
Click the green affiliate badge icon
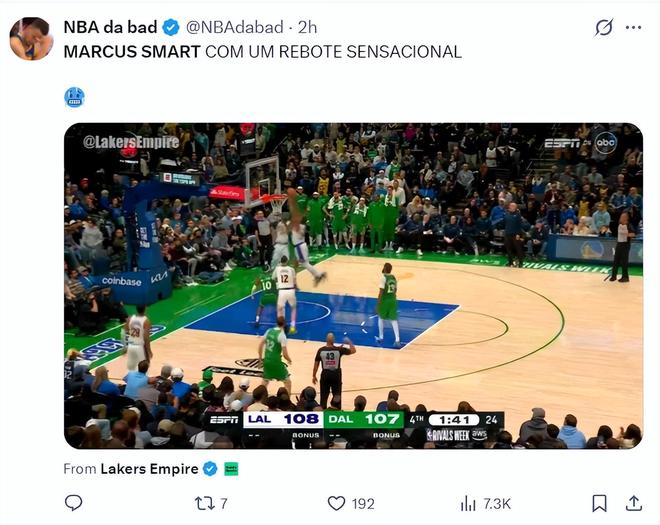click(x=231, y=468)
